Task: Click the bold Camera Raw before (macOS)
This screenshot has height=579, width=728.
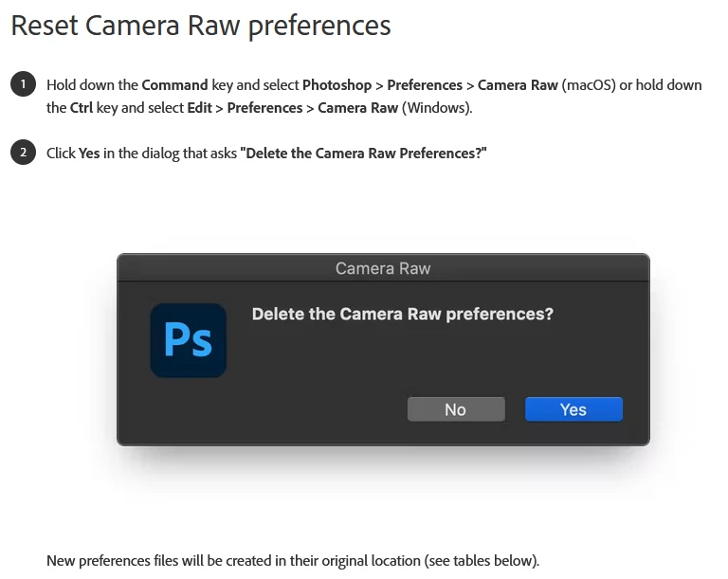Action: pos(518,85)
